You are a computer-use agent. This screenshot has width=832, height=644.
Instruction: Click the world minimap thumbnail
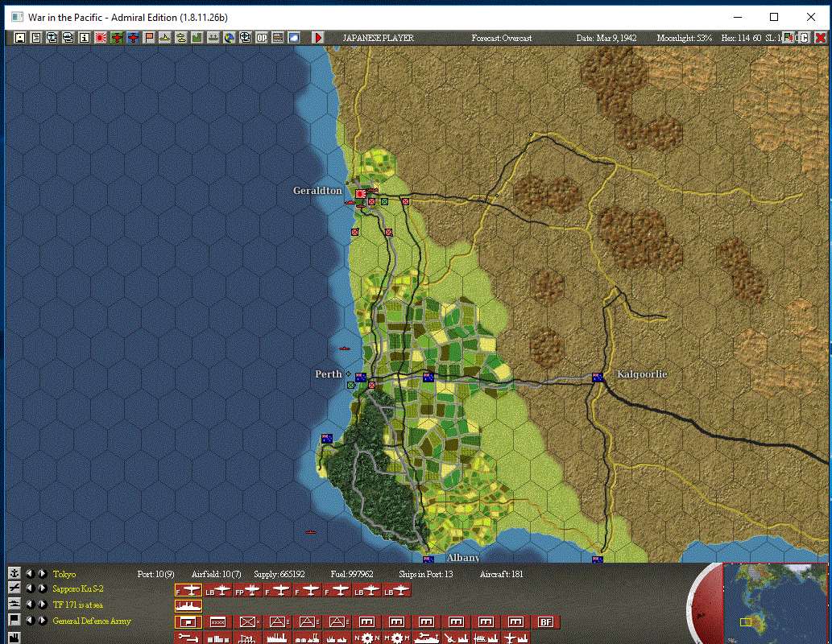pos(776,604)
